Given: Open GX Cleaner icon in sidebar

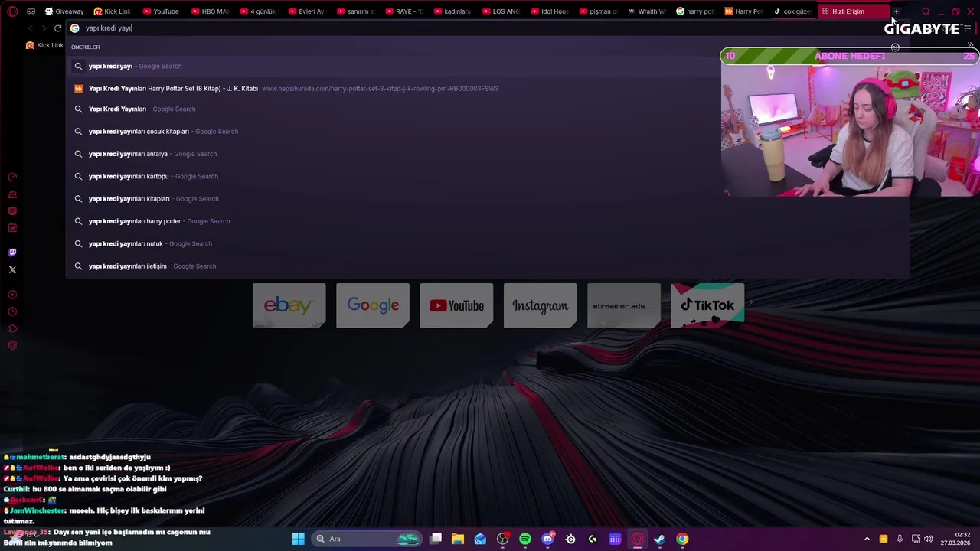Looking at the screenshot, I should 12,194.
